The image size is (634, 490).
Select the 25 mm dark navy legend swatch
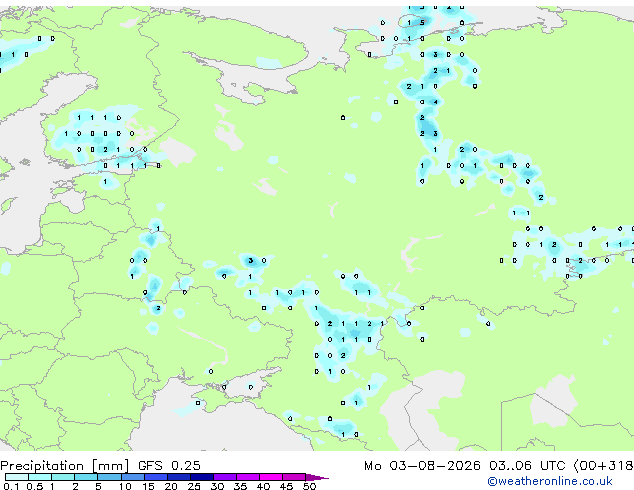tap(202, 477)
